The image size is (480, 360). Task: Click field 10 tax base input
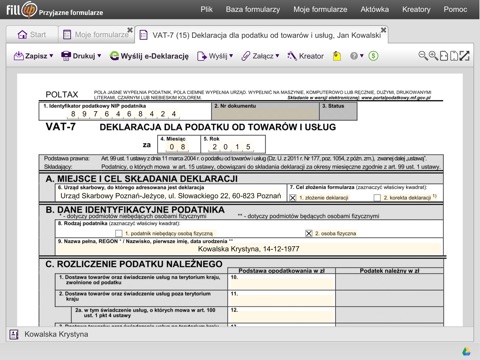[x=281, y=282]
